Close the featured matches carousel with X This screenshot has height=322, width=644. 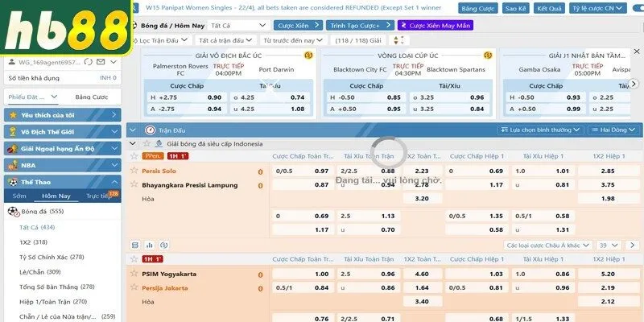point(637,52)
